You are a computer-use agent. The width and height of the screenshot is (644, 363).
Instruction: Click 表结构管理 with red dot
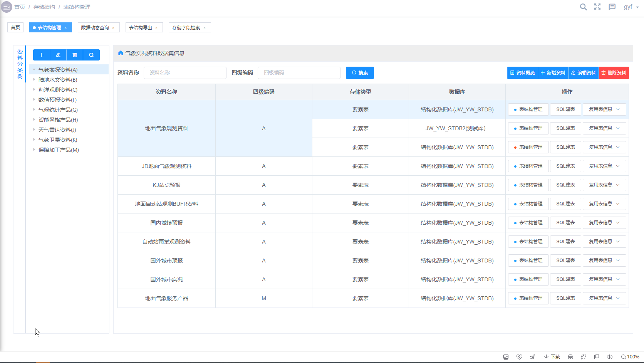click(528, 147)
